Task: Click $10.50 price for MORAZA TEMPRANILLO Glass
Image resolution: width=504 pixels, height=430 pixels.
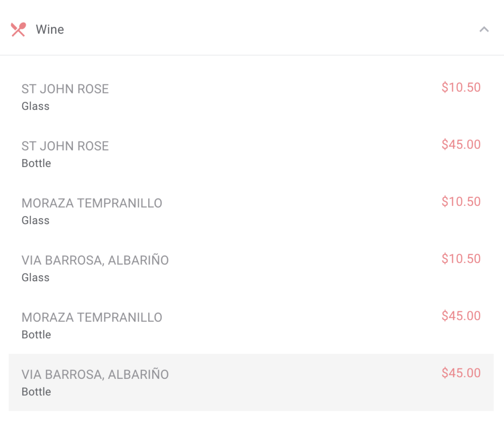Action: point(461,201)
